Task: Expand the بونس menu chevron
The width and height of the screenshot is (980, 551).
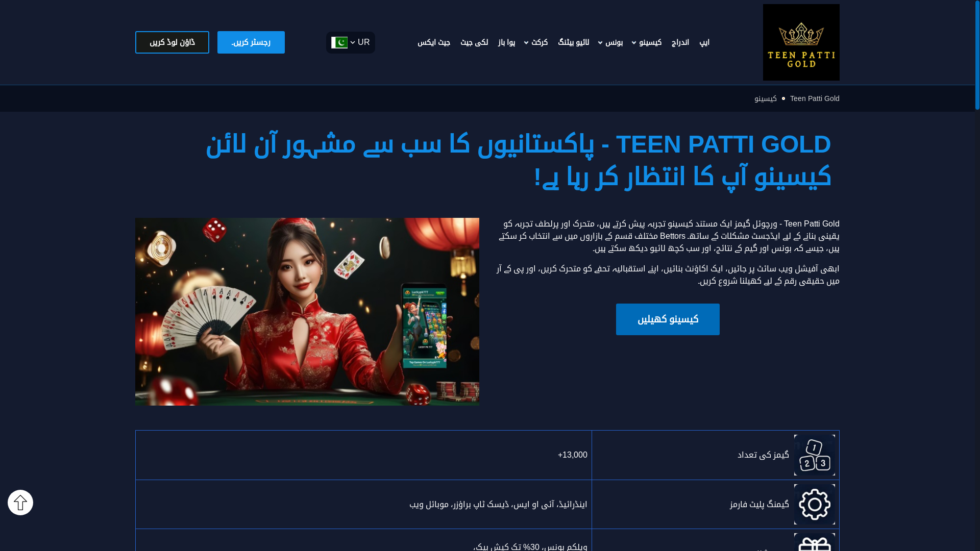Action: (x=600, y=43)
